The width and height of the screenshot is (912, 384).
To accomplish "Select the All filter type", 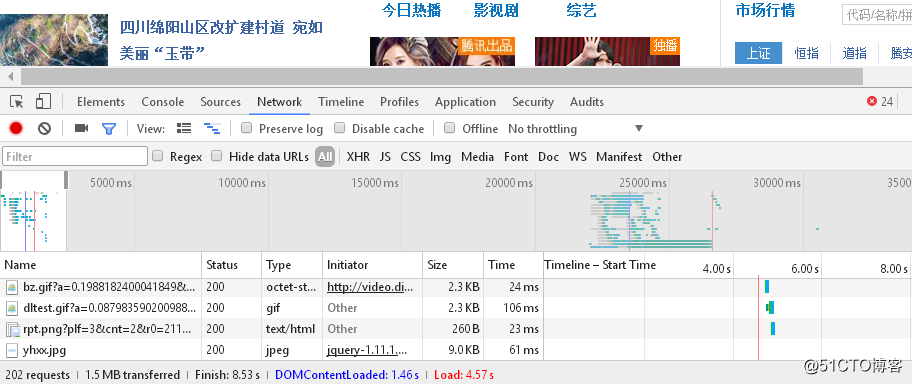I will coord(325,157).
